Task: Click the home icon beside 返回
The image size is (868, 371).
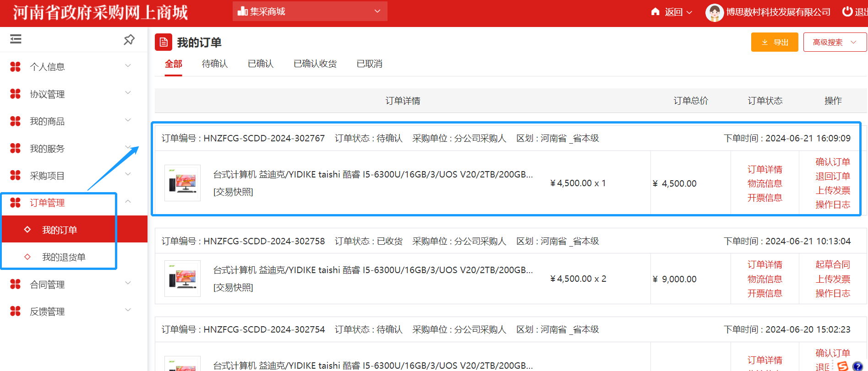Action: tap(655, 12)
